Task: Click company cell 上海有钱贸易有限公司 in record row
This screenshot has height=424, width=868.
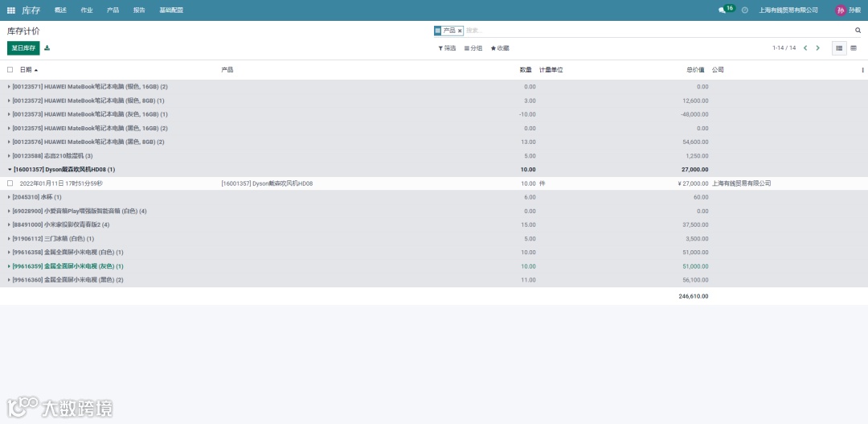Action: (x=741, y=183)
